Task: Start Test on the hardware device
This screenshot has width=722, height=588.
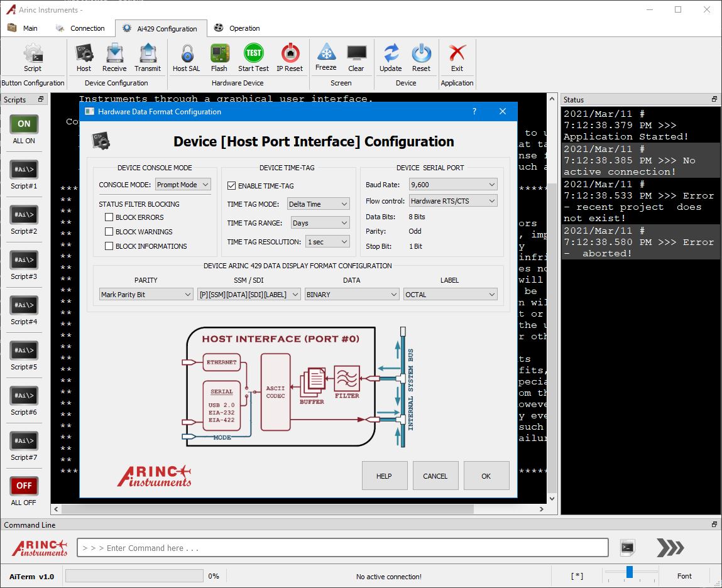Action: [x=253, y=57]
